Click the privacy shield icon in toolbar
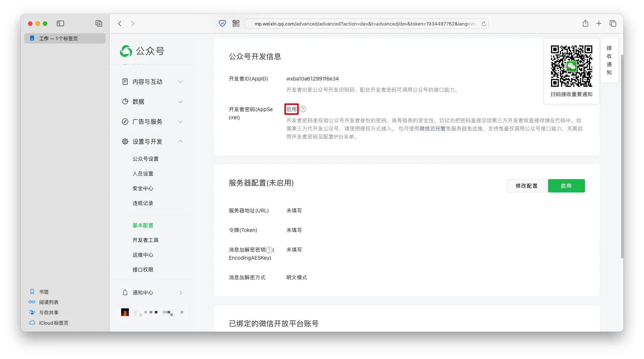The height and width of the screenshot is (359, 644). click(222, 24)
